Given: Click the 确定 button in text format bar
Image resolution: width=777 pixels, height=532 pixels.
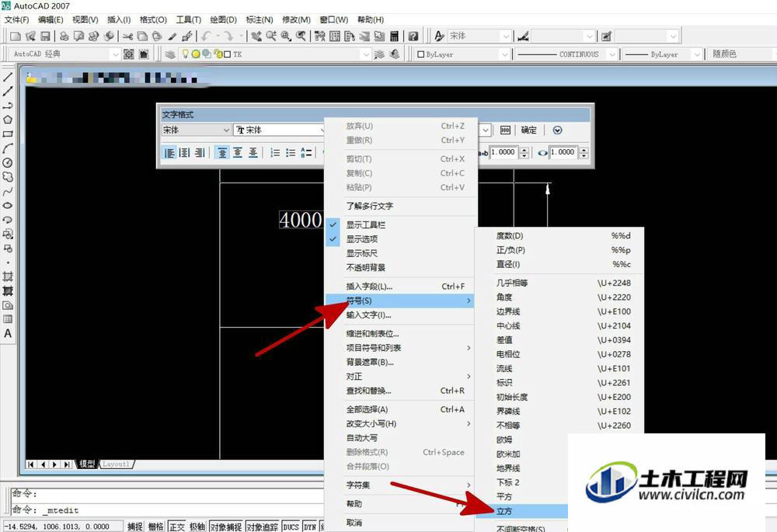Looking at the screenshot, I should click(x=528, y=130).
